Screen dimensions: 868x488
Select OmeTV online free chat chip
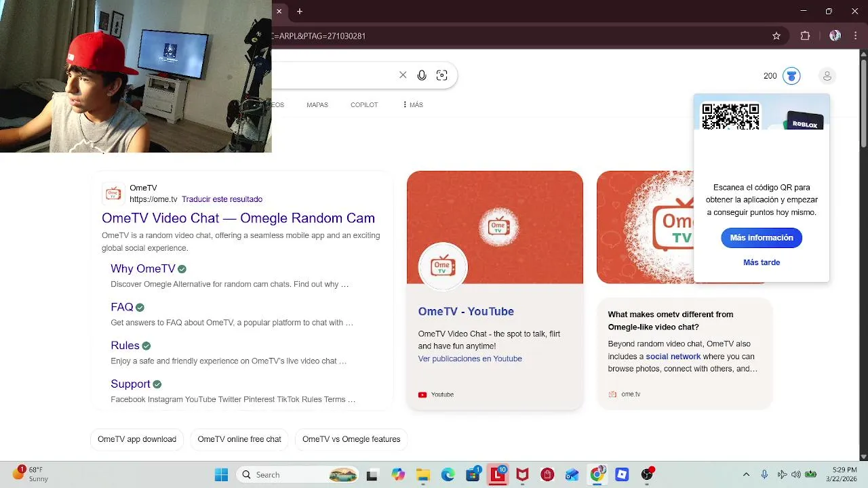click(x=239, y=439)
